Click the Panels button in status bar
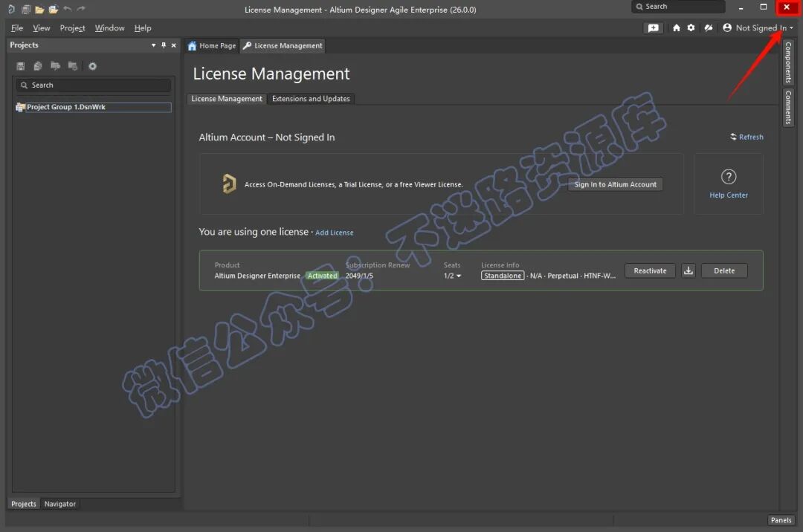Viewport: 803px width, 532px height. coord(781,519)
